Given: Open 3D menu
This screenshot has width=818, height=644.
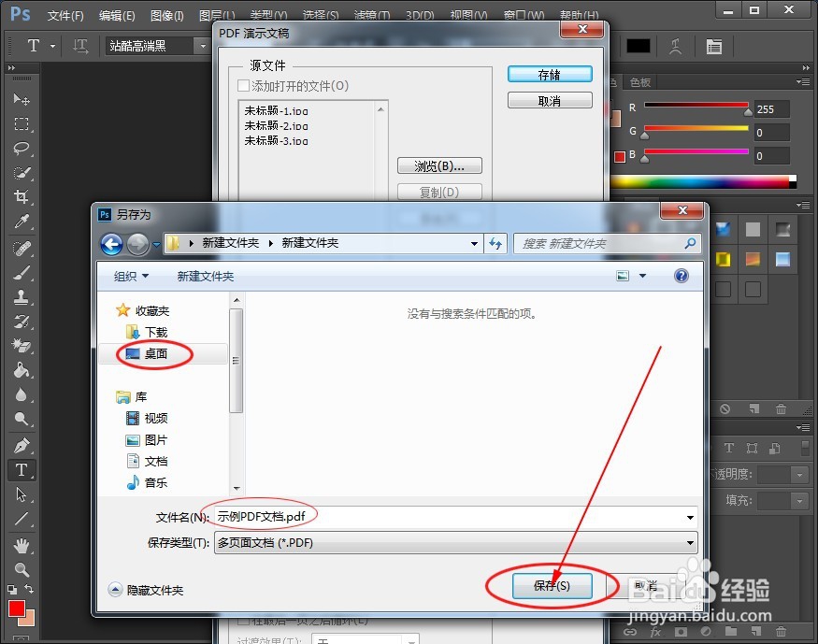Looking at the screenshot, I should 420,16.
